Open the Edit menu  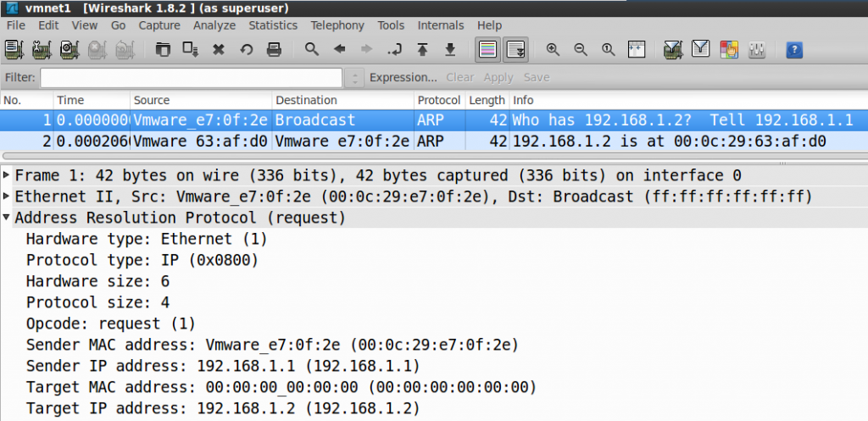click(x=48, y=25)
